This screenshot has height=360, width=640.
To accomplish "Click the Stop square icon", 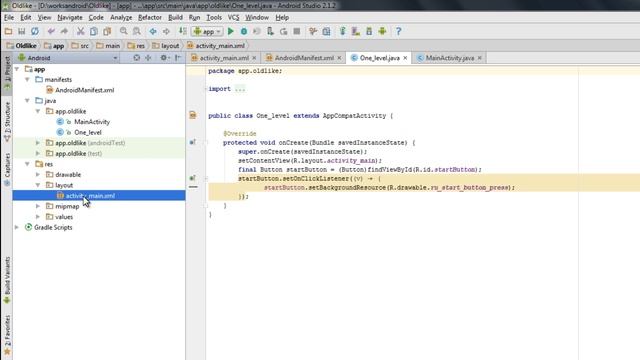I will pos(297,31).
